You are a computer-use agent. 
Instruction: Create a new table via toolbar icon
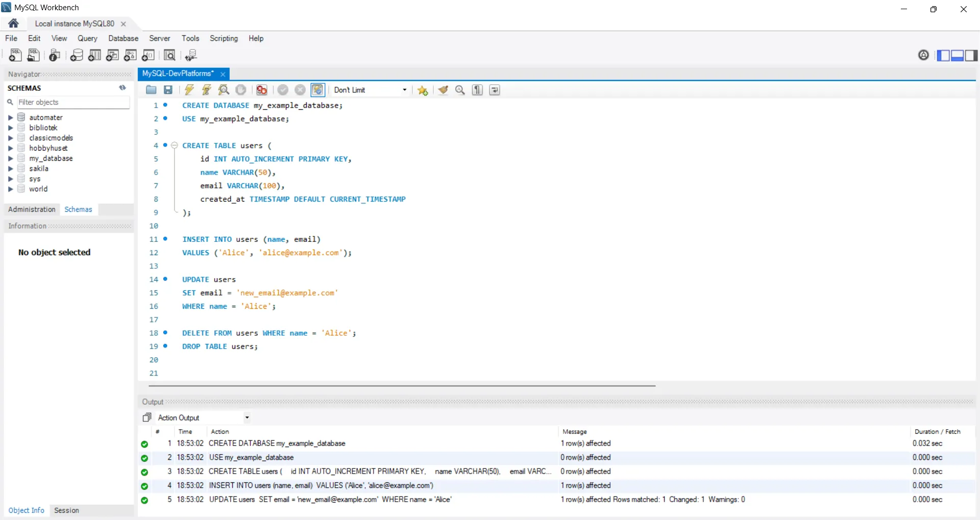click(94, 55)
